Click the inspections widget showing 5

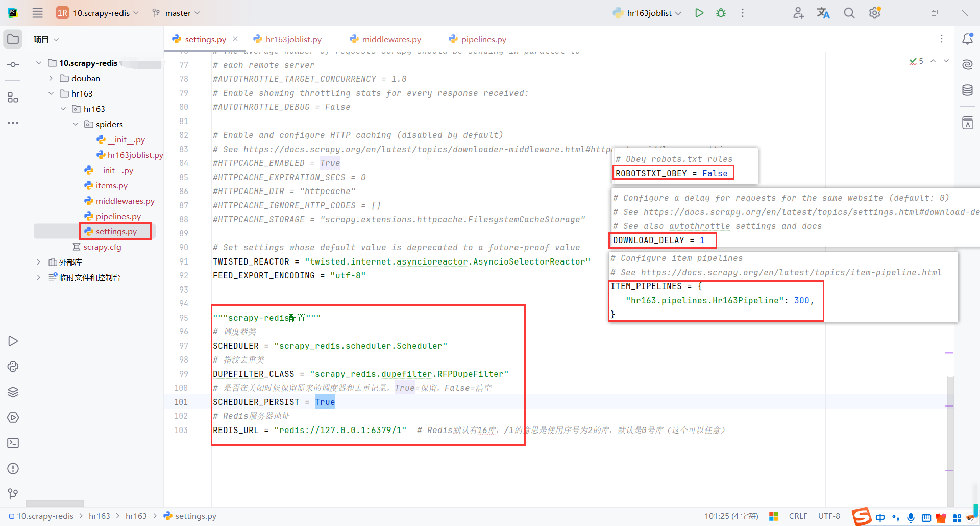pyautogui.click(x=916, y=61)
